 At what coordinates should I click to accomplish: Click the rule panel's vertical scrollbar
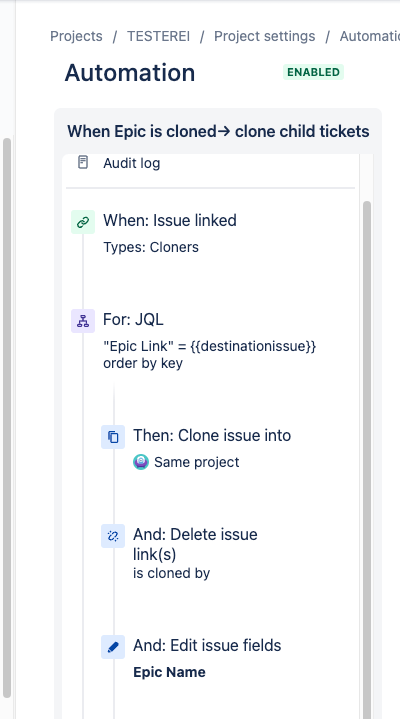point(367,459)
